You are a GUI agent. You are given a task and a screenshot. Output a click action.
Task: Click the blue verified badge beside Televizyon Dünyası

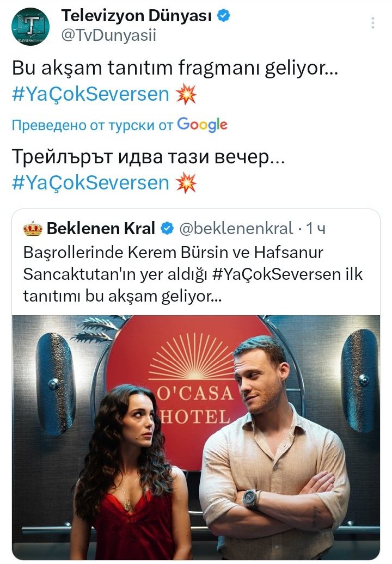pos(224,15)
